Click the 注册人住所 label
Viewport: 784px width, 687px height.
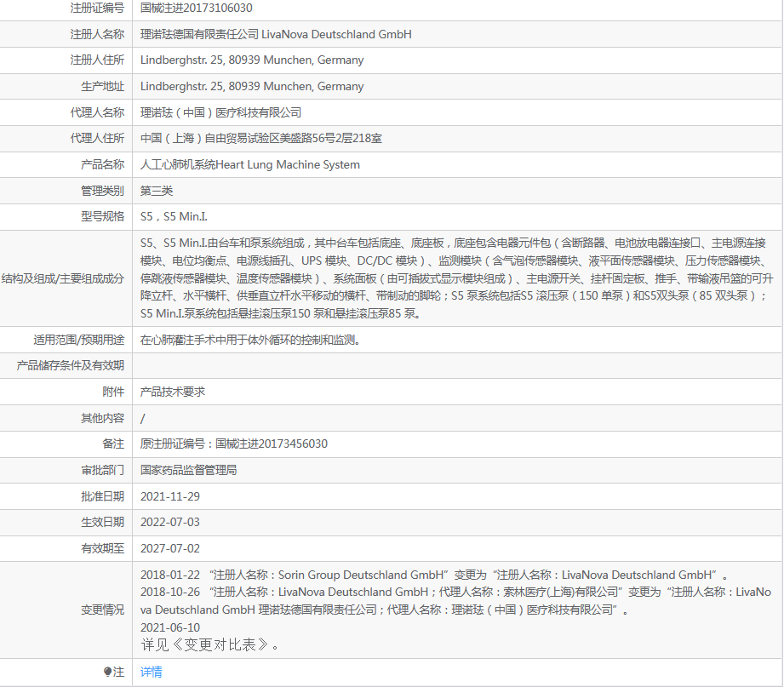[97, 60]
